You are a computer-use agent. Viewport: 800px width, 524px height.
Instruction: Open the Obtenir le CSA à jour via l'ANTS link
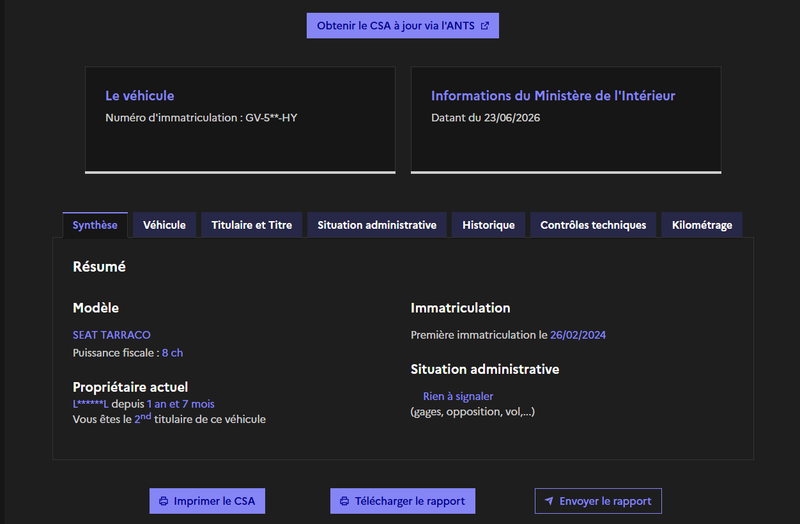(x=403, y=26)
